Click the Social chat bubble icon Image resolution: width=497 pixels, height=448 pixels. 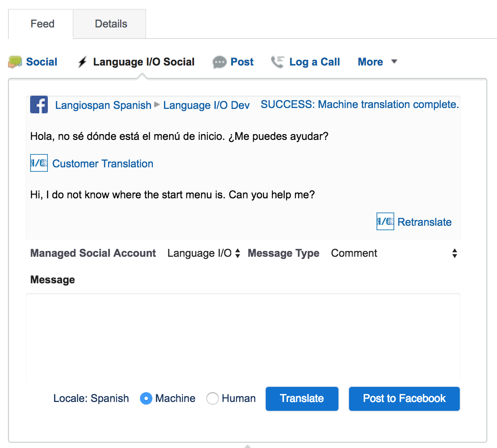click(15, 62)
